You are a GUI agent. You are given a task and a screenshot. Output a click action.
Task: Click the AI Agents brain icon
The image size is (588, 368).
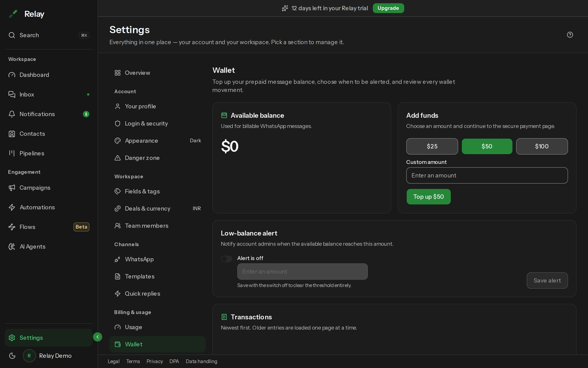tap(12, 247)
